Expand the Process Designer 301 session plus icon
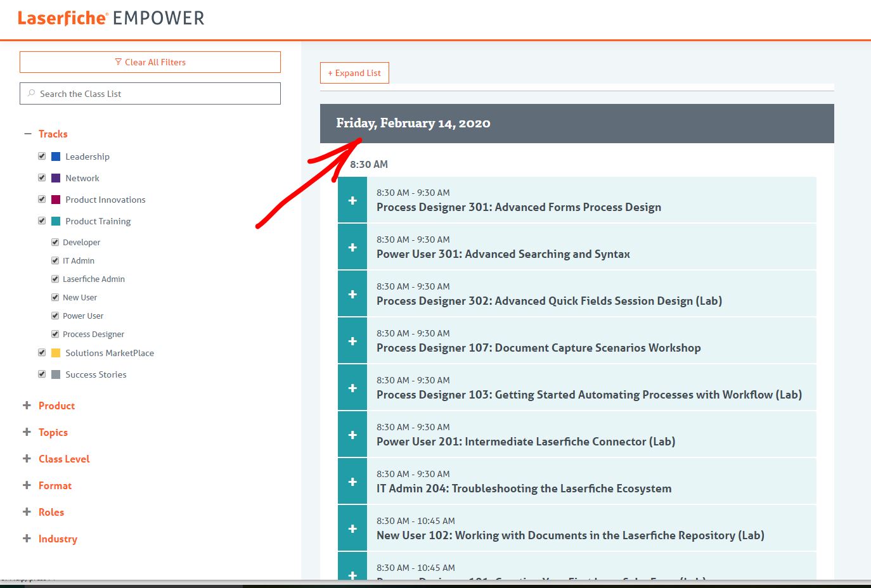Viewport: 871px width, 588px height. point(352,200)
